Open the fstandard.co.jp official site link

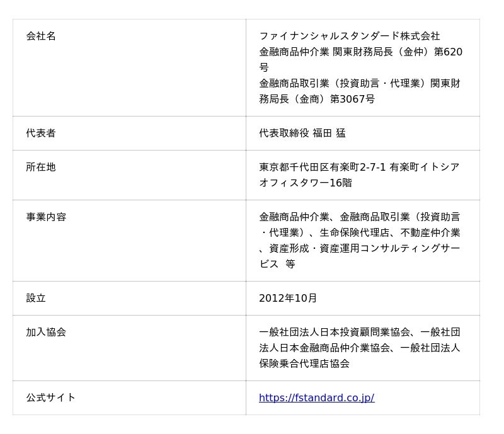tap(316, 398)
